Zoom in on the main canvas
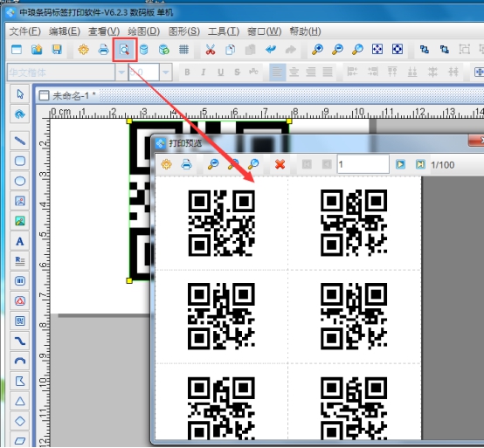 (317, 50)
